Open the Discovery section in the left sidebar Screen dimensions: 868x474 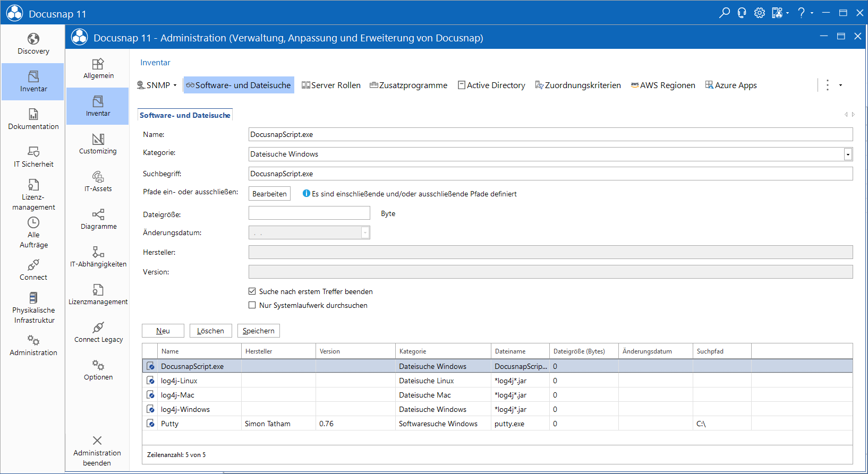33,44
